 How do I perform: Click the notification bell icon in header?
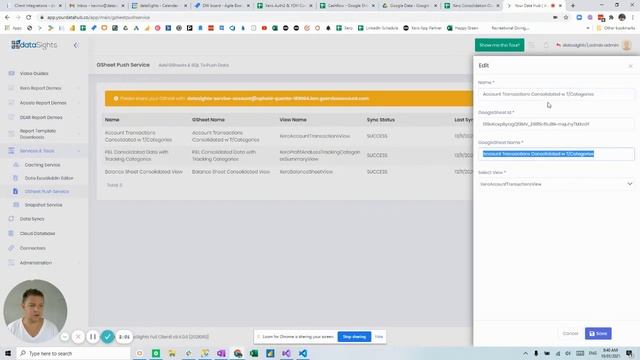click(x=546, y=45)
